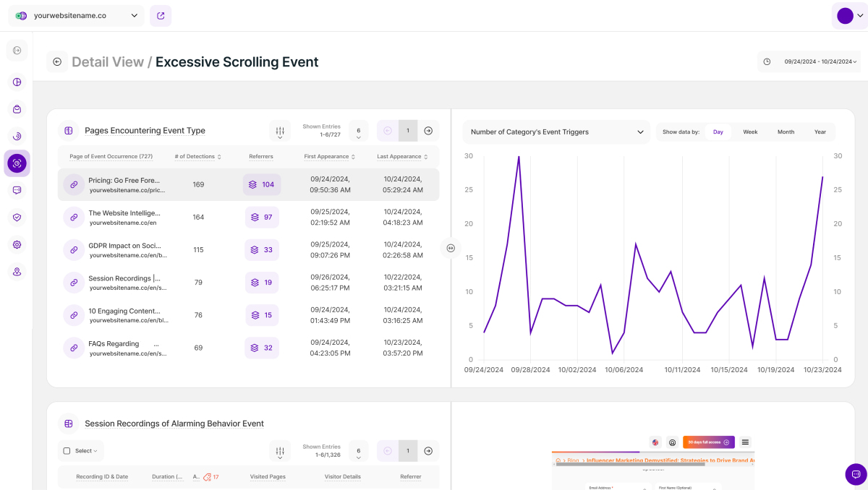Click the panel resize handle between table and chart
This screenshot has height=490, width=868.
[x=451, y=248]
